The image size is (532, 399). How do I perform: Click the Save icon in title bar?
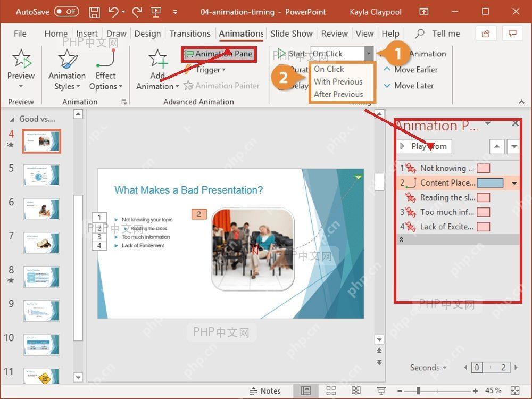point(94,12)
